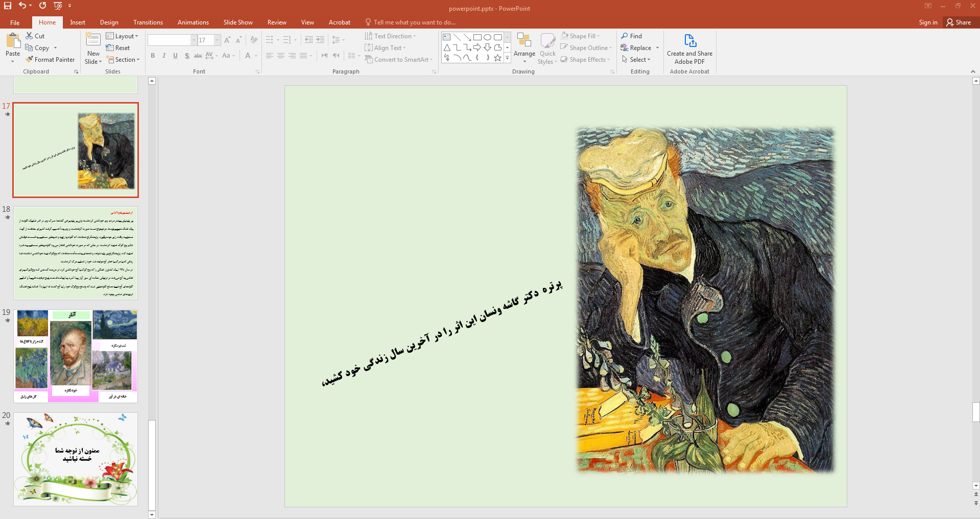Convert text to SmartArt graphic

(x=398, y=60)
